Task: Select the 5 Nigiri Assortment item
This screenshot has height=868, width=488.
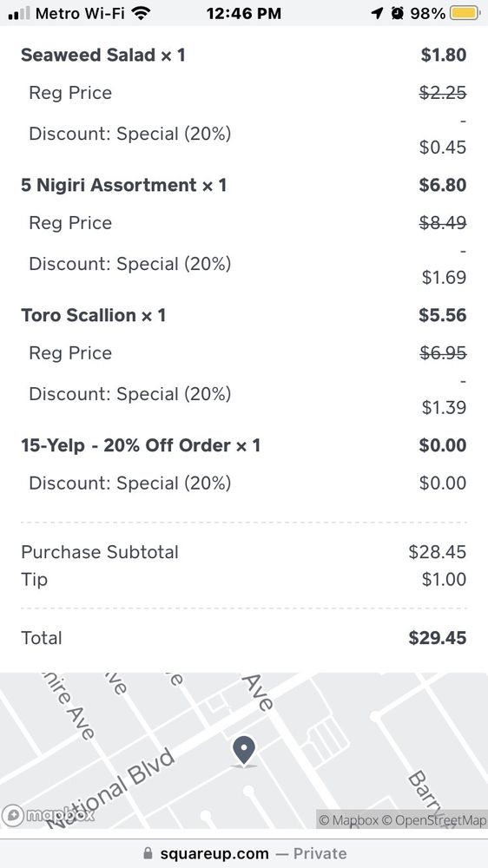Action: tap(244, 185)
